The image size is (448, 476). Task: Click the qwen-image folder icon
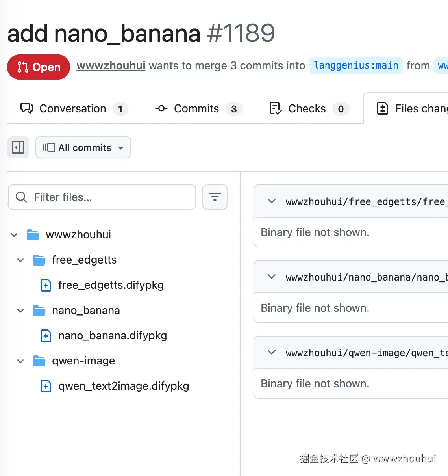point(39,361)
